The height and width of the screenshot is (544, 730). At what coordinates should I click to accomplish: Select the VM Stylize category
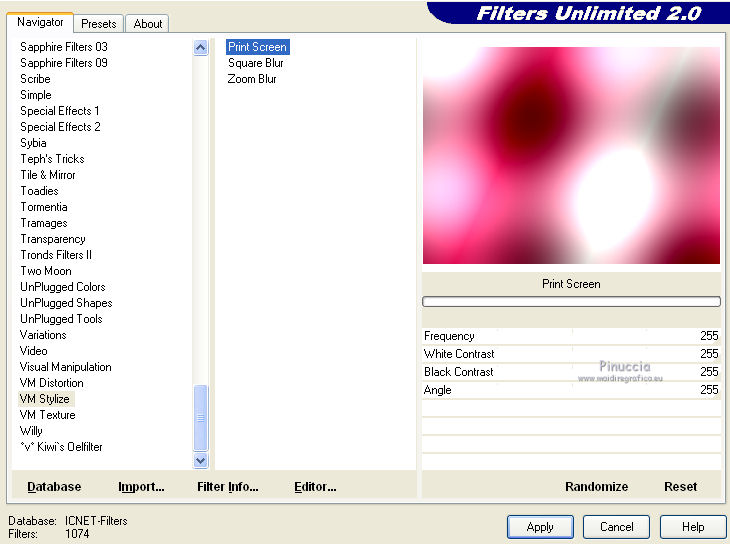point(45,399)
